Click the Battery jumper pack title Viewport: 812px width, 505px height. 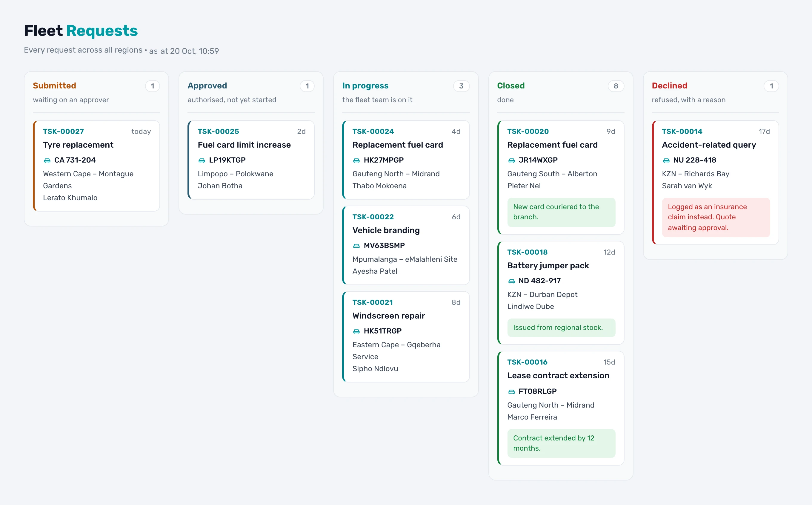pyautogui.click(x=548, y=266)
